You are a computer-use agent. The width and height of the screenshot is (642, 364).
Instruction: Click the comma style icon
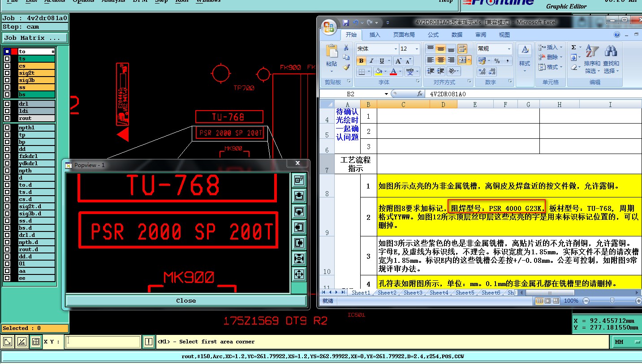coord(508,60)
